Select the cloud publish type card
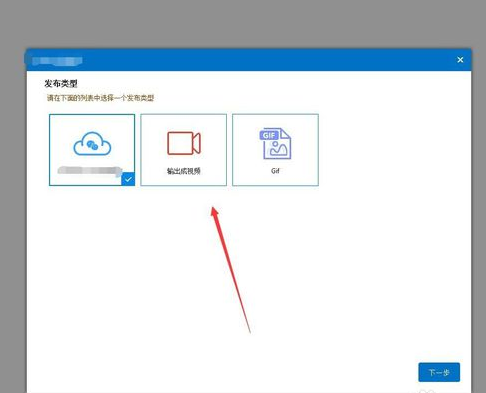This screenshot has height=393, width=486. pyautogui.click(x=92, y=150)
